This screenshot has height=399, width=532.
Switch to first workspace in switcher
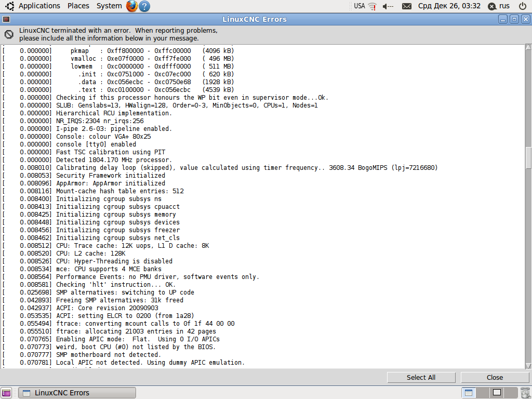tap(469, 393)
